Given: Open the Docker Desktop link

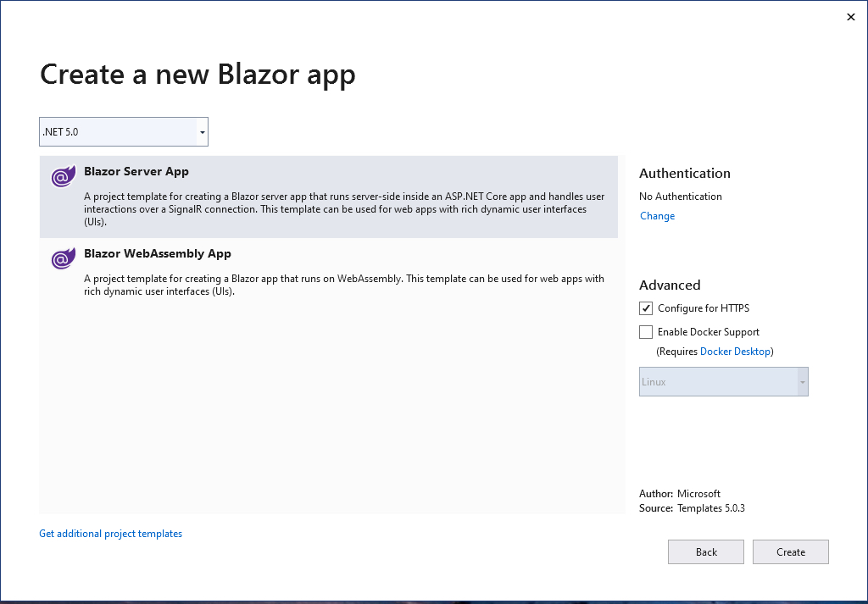Looking at the screenshot, I should pos(735,352).
